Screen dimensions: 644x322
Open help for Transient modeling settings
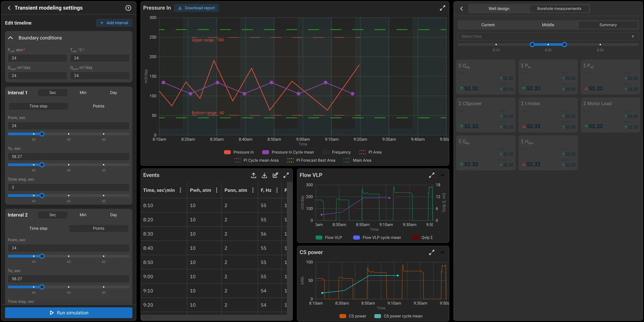(x=128, y=8)
